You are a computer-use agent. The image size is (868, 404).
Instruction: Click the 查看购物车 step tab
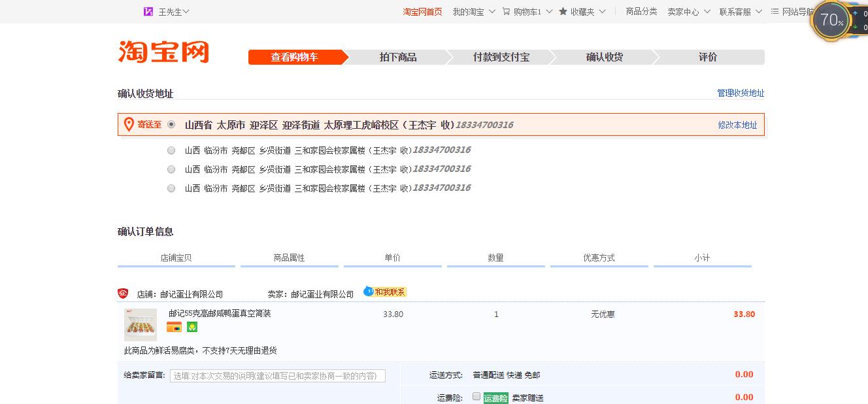coord(295,58)
